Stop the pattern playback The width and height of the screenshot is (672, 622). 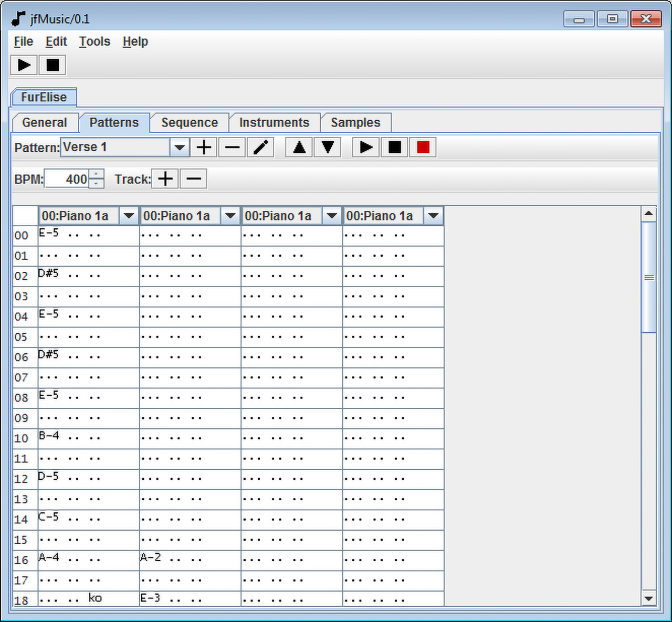(x=395, y=147)
